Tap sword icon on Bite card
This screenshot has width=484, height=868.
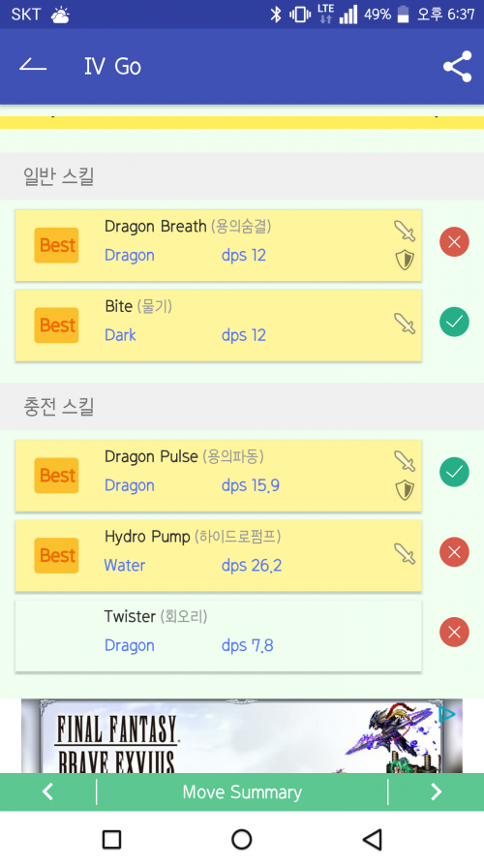(405, 324)
